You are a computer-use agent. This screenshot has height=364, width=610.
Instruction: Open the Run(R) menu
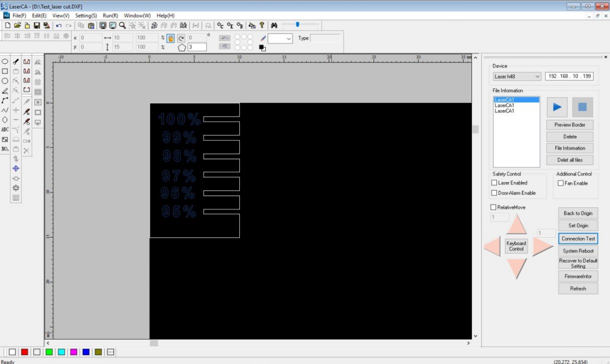pyautogui.click(x=111, y=15)
